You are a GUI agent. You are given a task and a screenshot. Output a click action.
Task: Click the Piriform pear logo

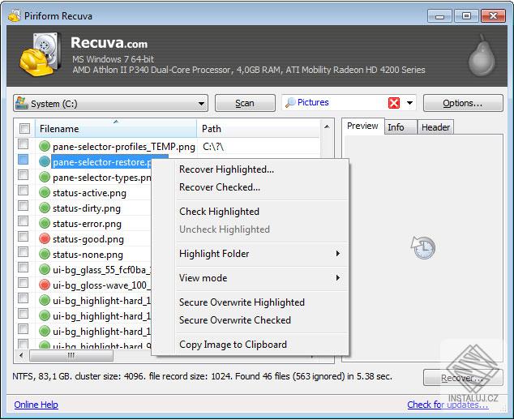pos(482,55)
